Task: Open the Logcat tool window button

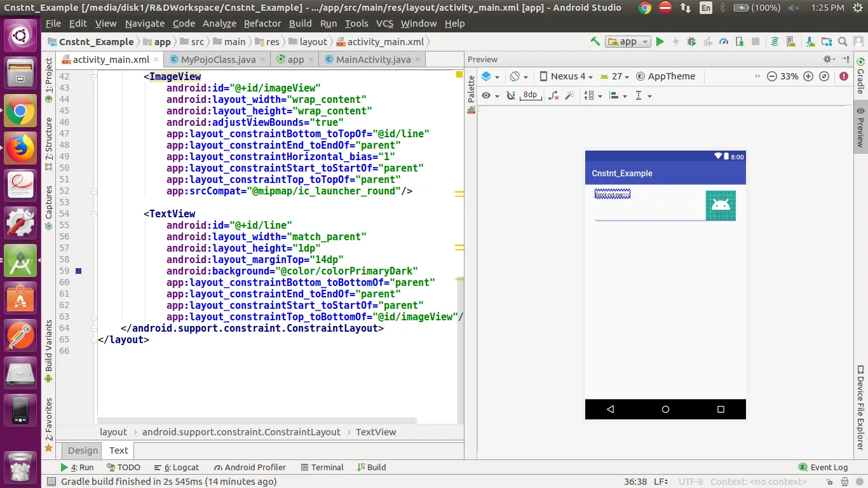Action: [177, 467]
